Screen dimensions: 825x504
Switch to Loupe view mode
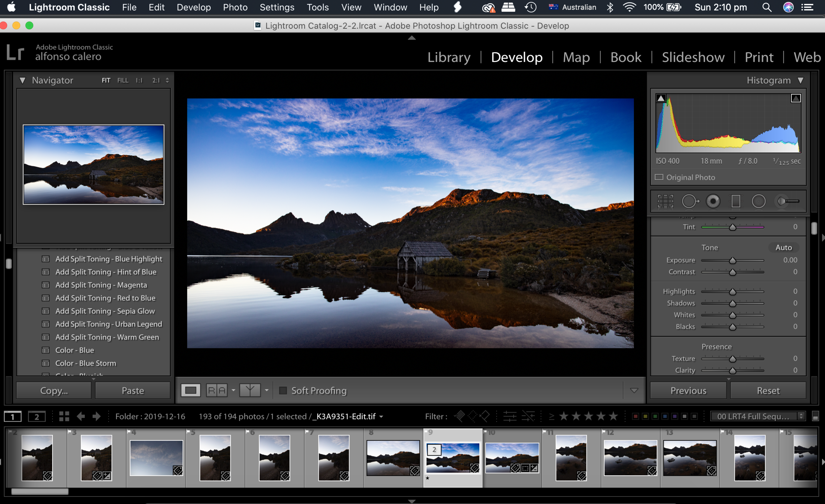click(x=190, y=390)
